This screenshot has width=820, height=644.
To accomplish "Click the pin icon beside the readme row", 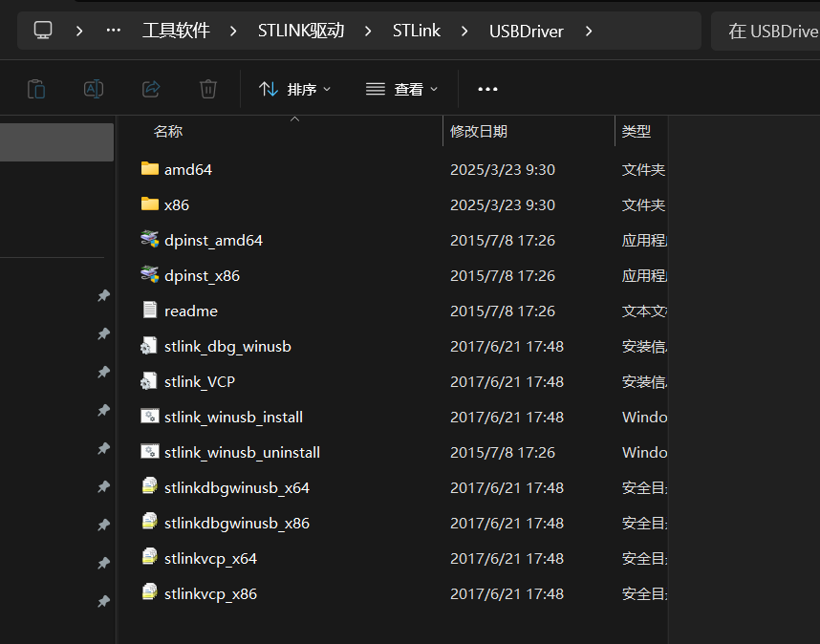I will 103,296.
